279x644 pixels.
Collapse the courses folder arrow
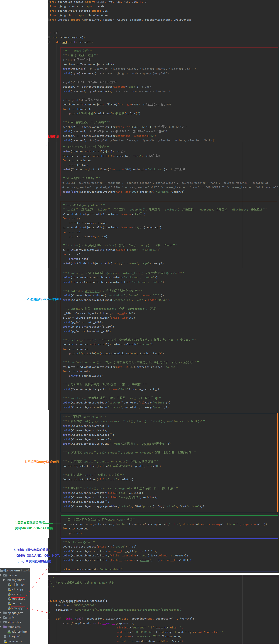pos(1,575)
